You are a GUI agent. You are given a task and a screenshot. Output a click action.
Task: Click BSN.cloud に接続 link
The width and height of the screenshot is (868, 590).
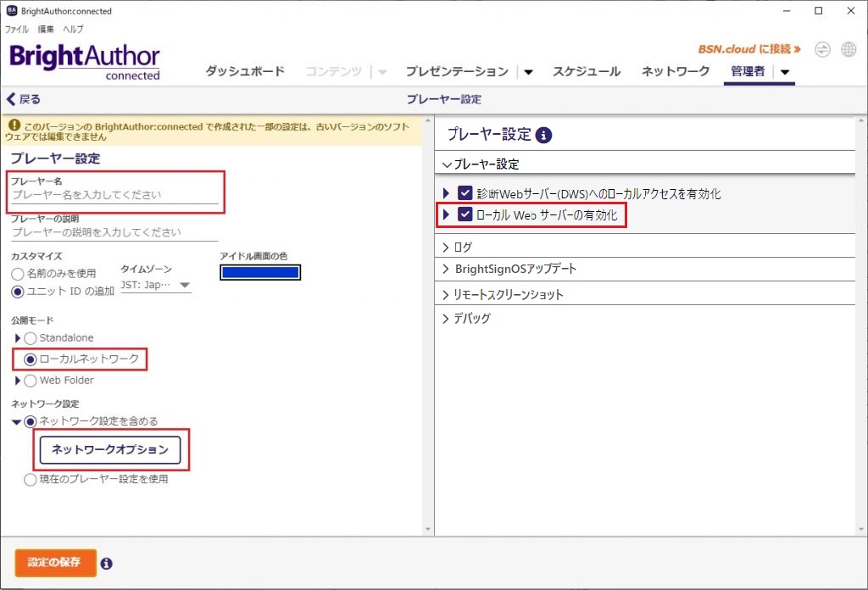click(x=749, y=49)
